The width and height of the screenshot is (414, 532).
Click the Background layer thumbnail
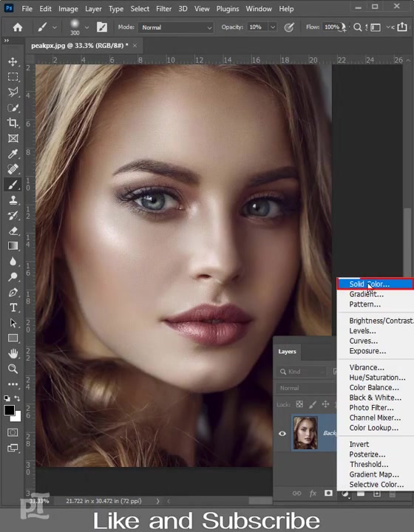point(305,433)
